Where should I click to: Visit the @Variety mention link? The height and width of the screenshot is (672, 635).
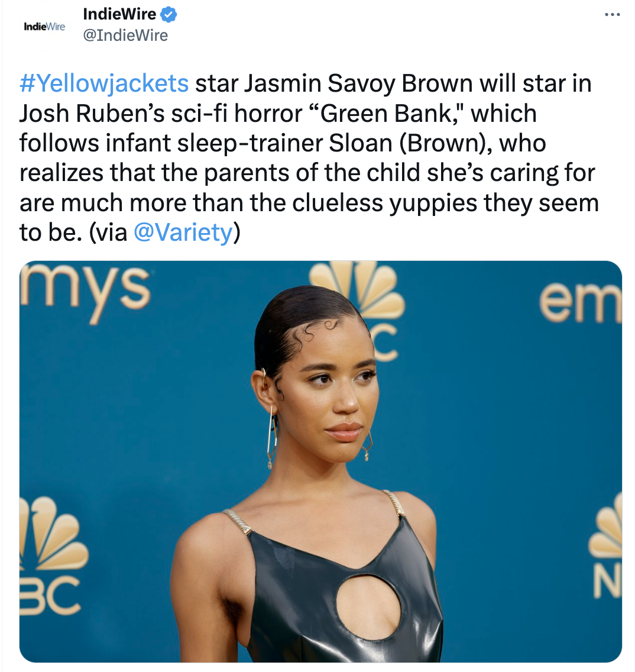point(183,232)
